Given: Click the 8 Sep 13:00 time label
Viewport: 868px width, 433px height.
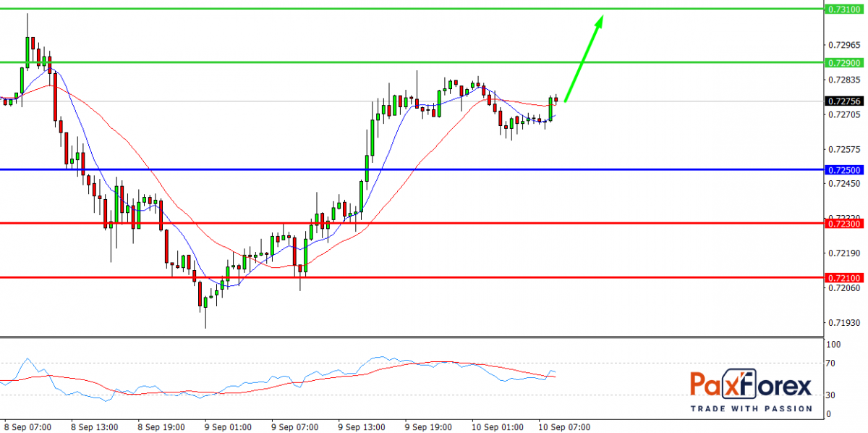Looking at the screenshot, I should (95, 427).
